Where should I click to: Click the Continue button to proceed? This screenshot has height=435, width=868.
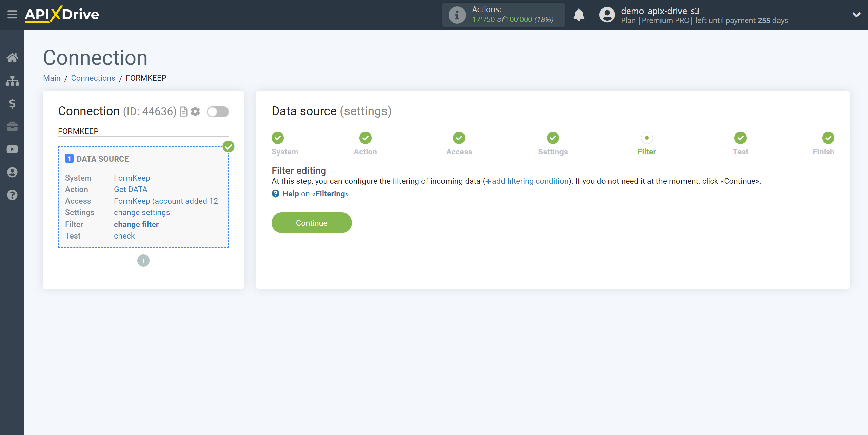click(312, 223)
